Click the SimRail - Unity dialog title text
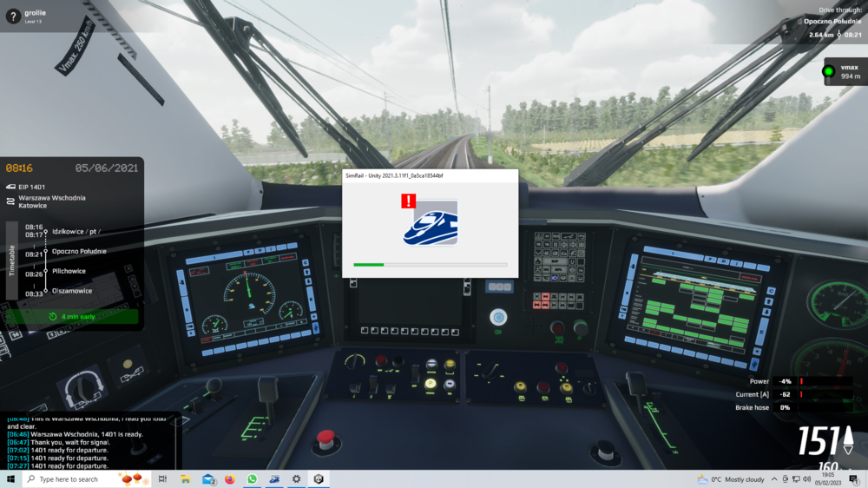The width and height of the screenshot is (868, 488). tap(394, 175)
